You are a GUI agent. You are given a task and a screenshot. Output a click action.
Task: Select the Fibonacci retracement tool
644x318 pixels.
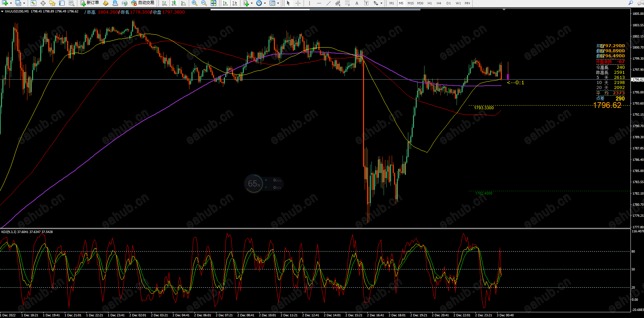(347, 3)
